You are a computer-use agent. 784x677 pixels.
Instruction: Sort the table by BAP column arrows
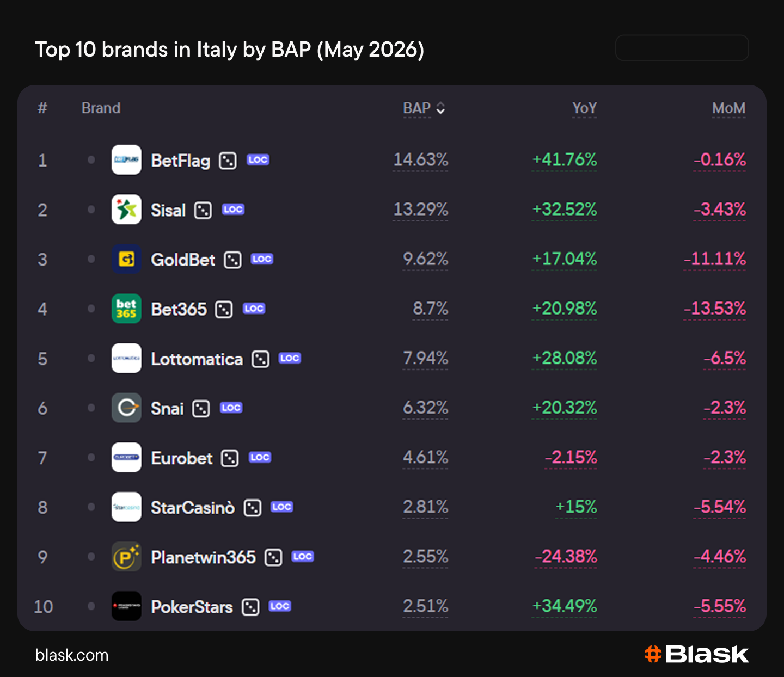[441, 108]
